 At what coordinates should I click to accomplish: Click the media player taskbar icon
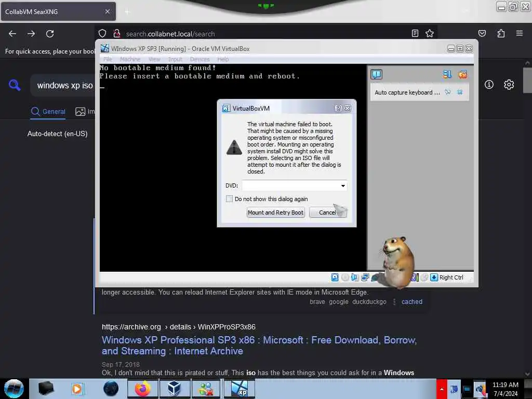[77, 389]
